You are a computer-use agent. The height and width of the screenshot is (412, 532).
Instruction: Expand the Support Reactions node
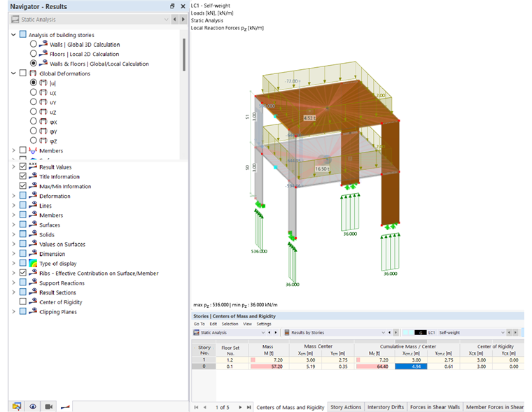13,283
